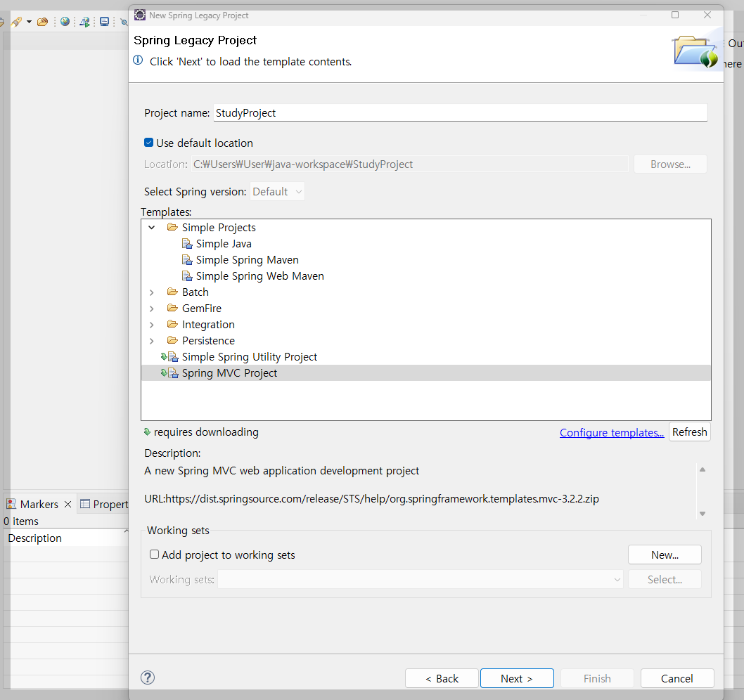Select the GemFire template category

click(202, 309)
